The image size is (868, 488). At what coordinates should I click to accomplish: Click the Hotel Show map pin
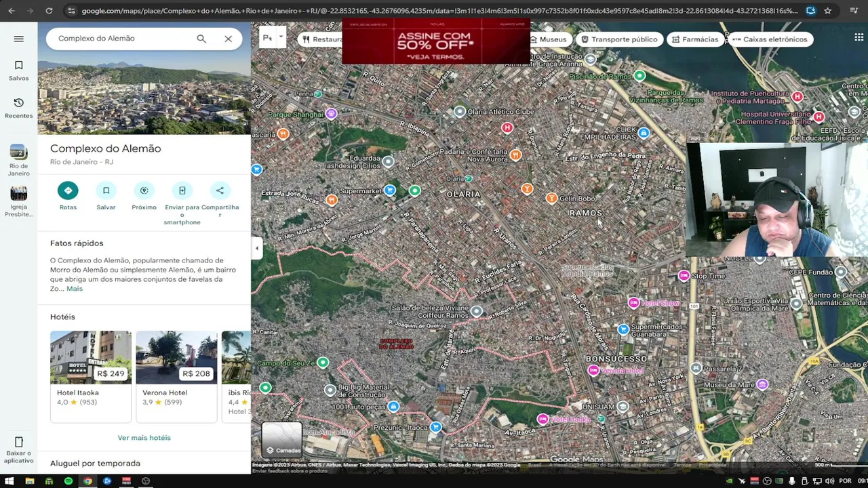(x=633, y=302)
